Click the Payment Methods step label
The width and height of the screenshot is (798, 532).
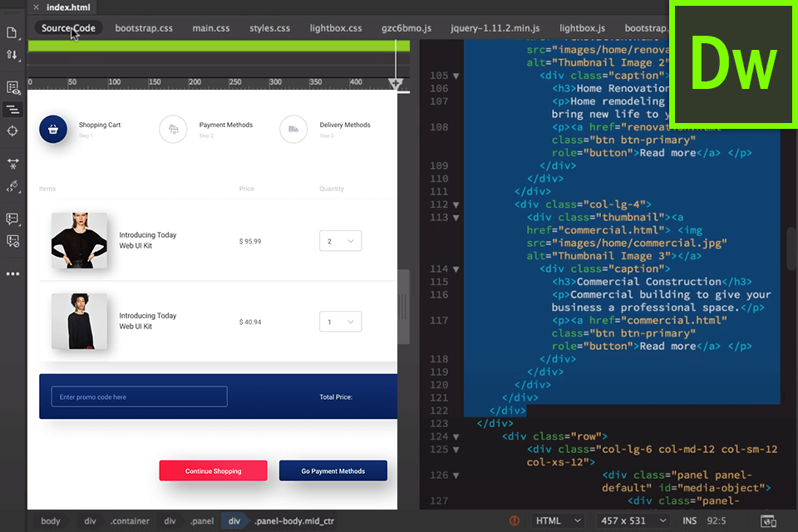coord(226,125)
